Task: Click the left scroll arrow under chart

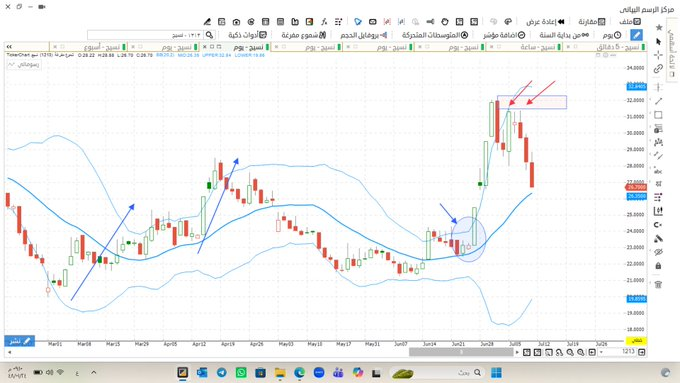Action: point(9,352)
